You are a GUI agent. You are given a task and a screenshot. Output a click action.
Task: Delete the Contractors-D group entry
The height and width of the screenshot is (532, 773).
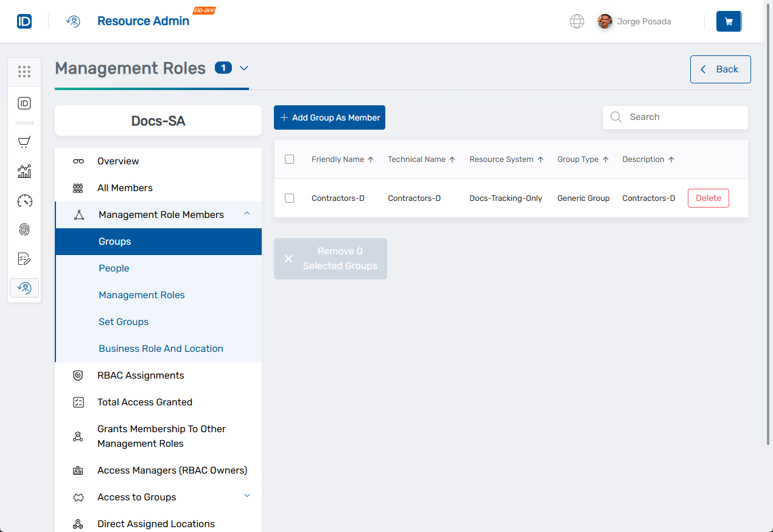[708, 198]
